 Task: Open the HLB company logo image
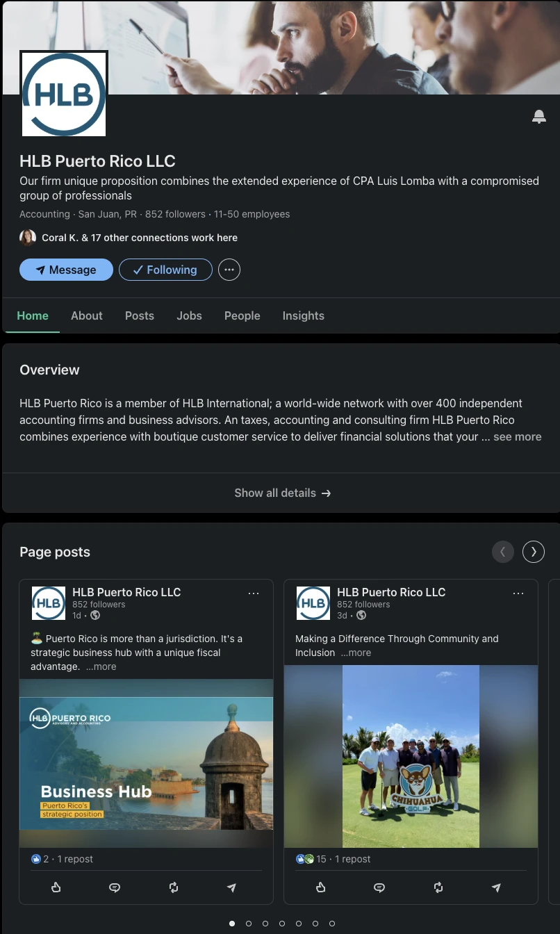(x=64, y=94)
